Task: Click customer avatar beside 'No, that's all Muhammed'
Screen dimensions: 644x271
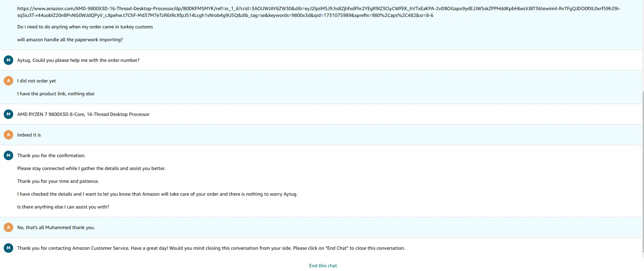Action: pyautogui.click(x=8, y=227)
